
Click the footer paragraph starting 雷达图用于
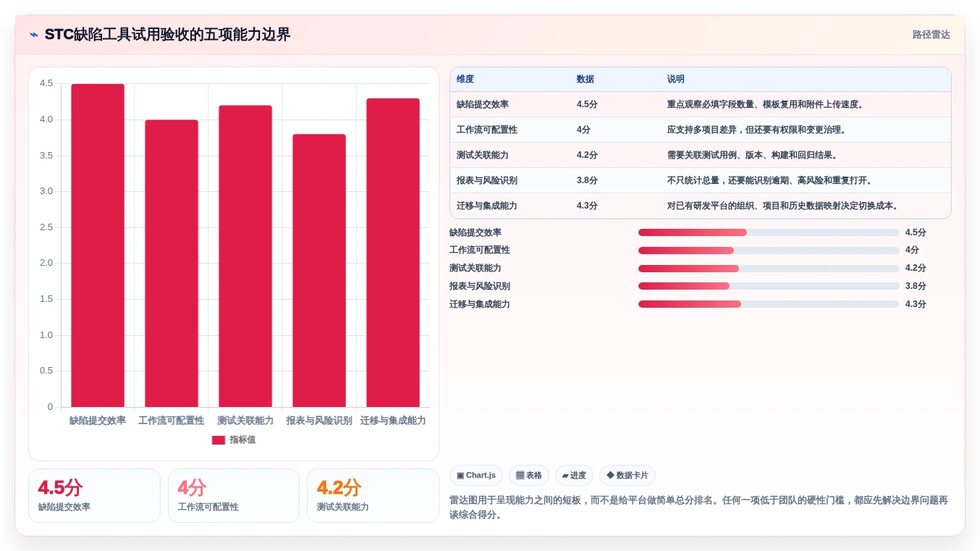(698, 508)
